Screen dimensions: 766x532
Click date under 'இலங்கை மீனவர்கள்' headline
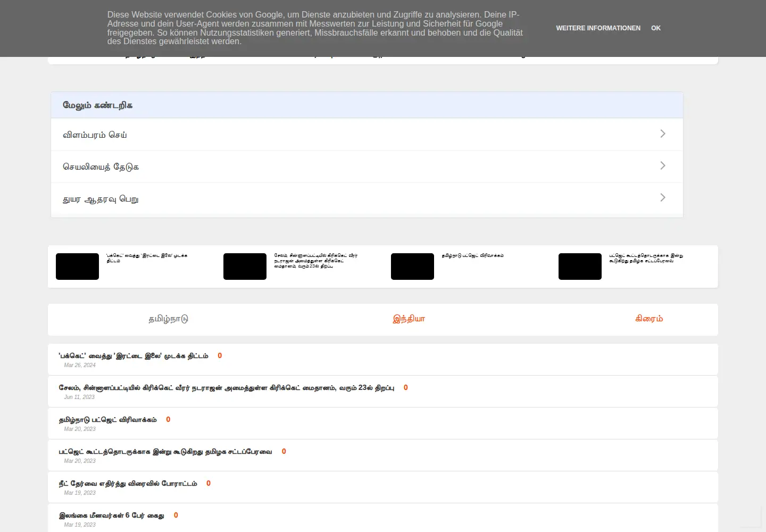(x=80, y=525)
